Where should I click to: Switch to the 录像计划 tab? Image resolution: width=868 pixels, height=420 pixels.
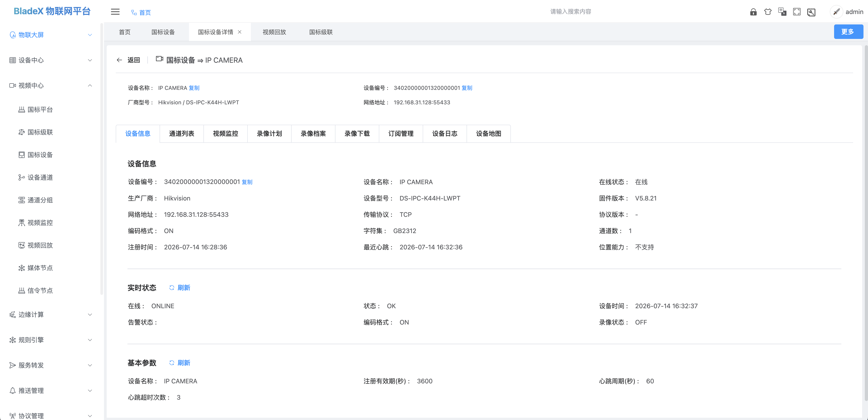click(x=269, y=134)
